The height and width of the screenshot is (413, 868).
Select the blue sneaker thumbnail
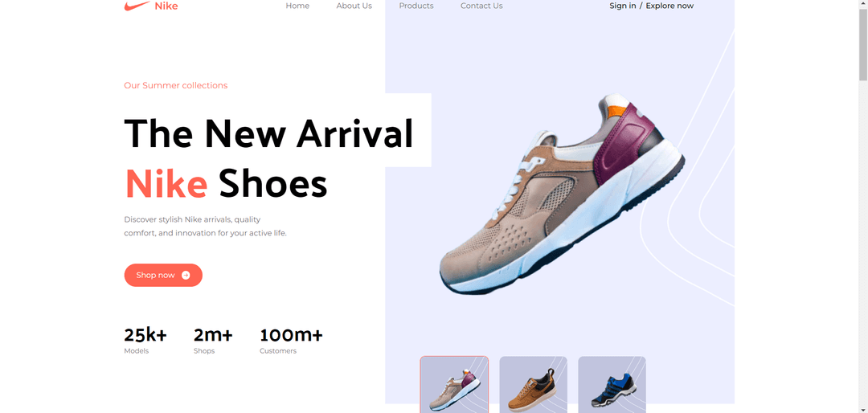(x=612, y=384)
